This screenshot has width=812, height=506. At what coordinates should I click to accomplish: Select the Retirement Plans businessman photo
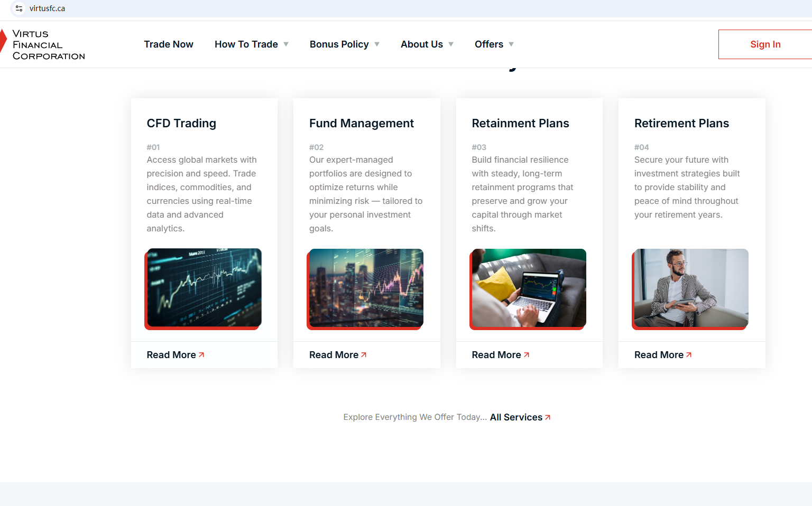691,288
